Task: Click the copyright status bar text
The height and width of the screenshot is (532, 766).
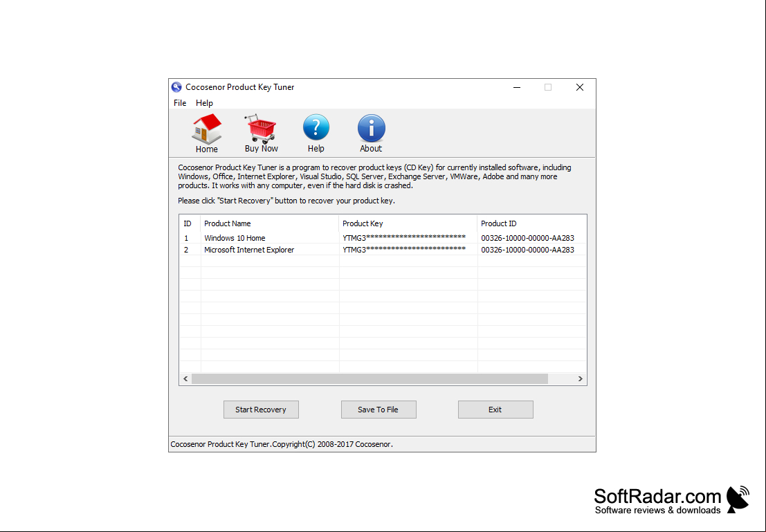Action: point(282,444)
